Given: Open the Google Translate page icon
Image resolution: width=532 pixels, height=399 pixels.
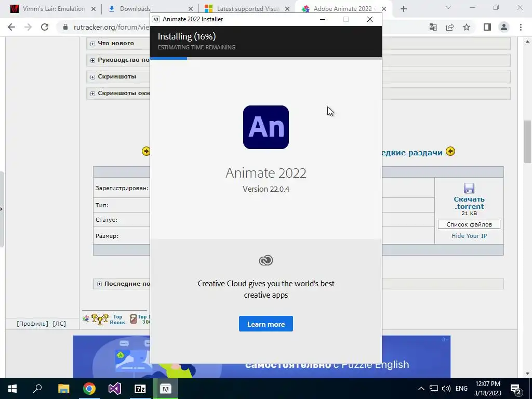Looking at the screenshot, I should 433,27.
